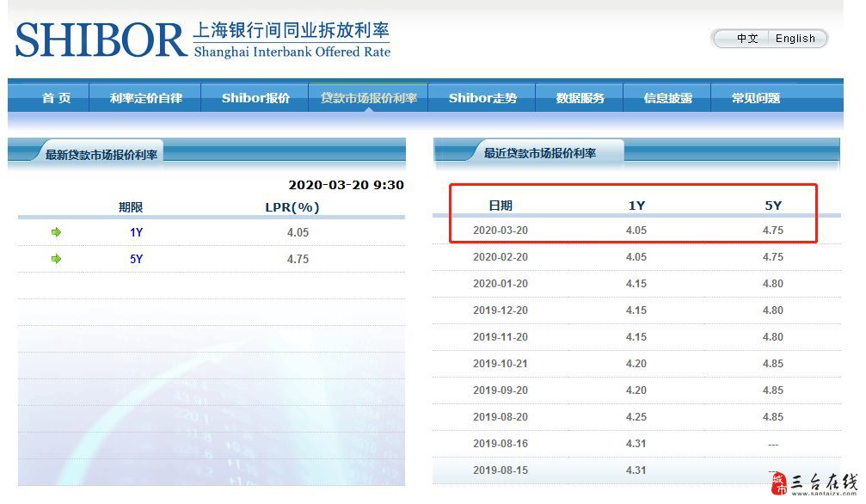Click date 2019-11-20 row

pyautogui.click(x=501, y=337)
